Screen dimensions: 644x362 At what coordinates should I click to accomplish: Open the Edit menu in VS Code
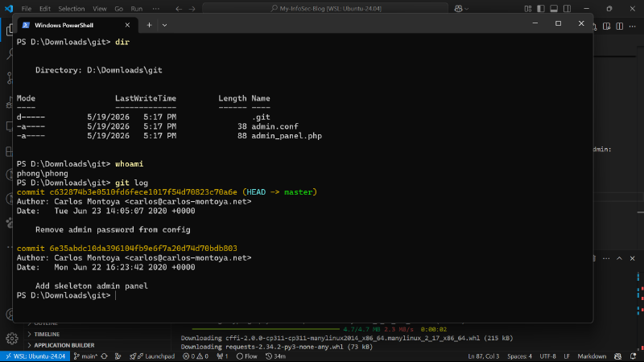coord(45,9)
